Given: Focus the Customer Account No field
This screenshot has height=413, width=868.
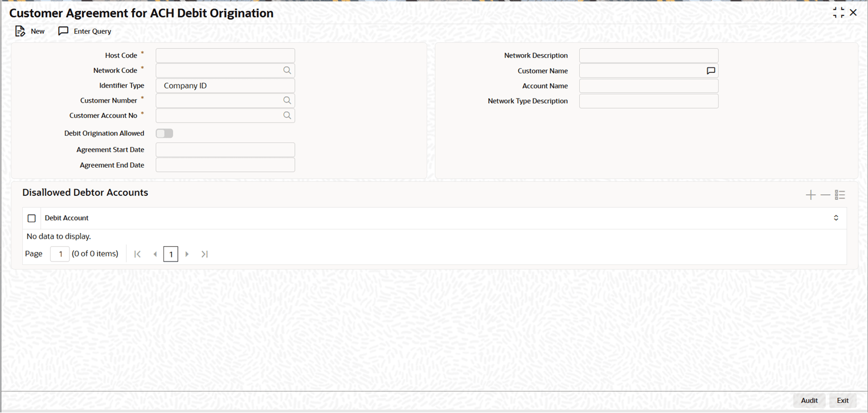Looking at the screenshot, I should pos(226,116).
